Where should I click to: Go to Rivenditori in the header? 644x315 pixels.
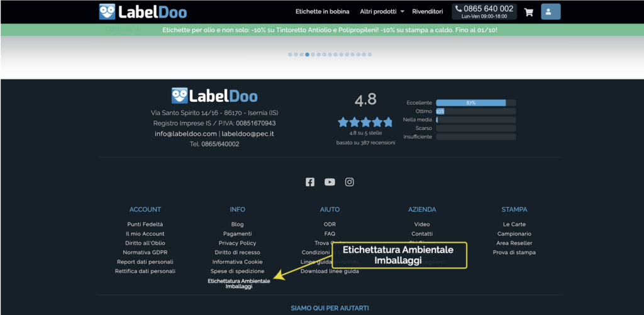coord(428,11)
